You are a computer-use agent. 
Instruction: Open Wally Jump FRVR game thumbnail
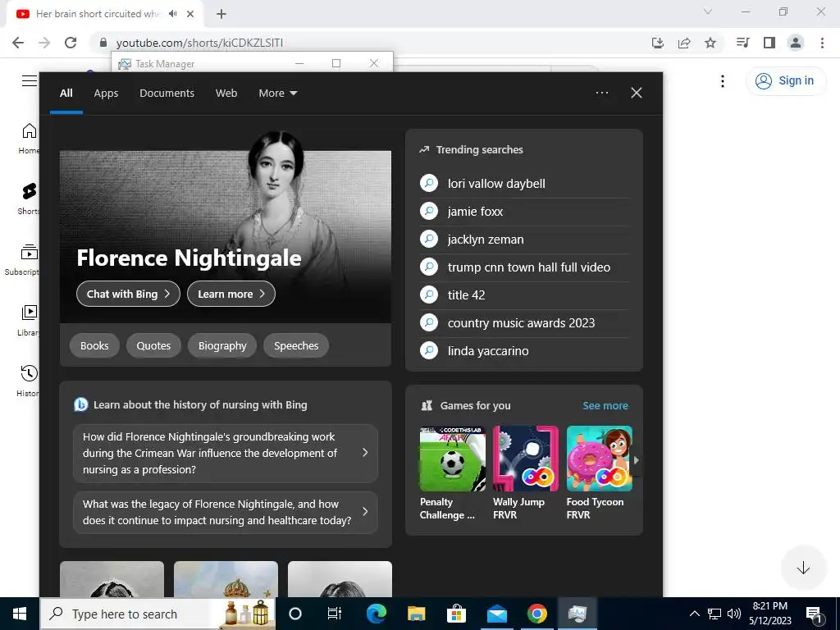coord(526,459)
